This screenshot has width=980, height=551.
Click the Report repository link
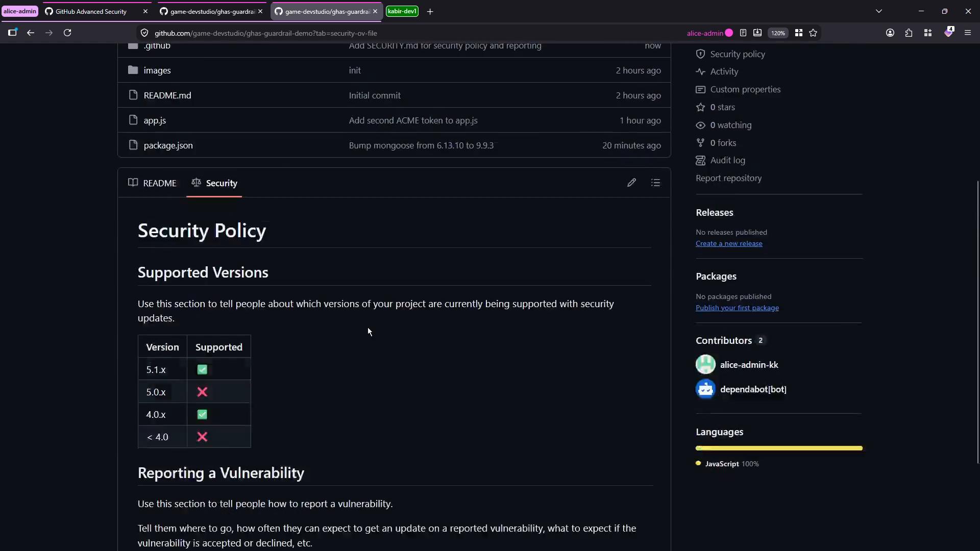point(728,178)
